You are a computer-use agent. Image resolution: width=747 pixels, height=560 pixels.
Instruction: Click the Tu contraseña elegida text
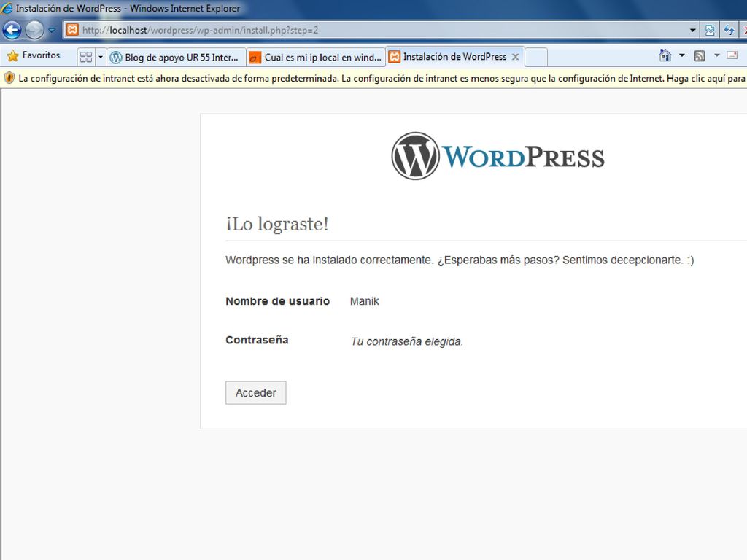(x=407, y=341)
